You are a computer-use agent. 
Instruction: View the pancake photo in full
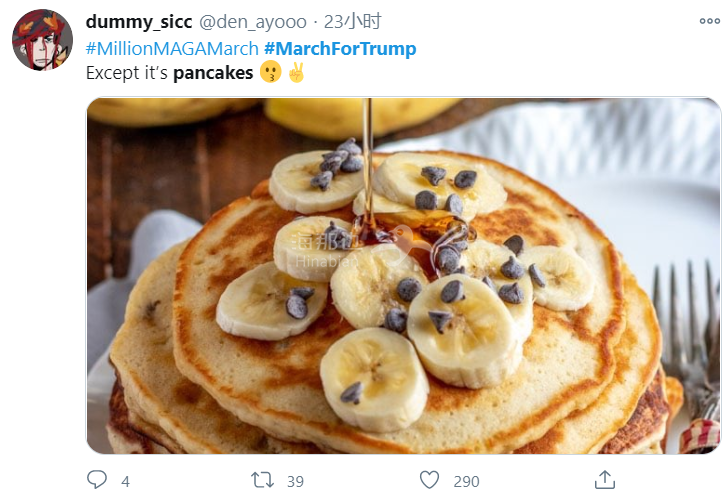pos(404,275)
